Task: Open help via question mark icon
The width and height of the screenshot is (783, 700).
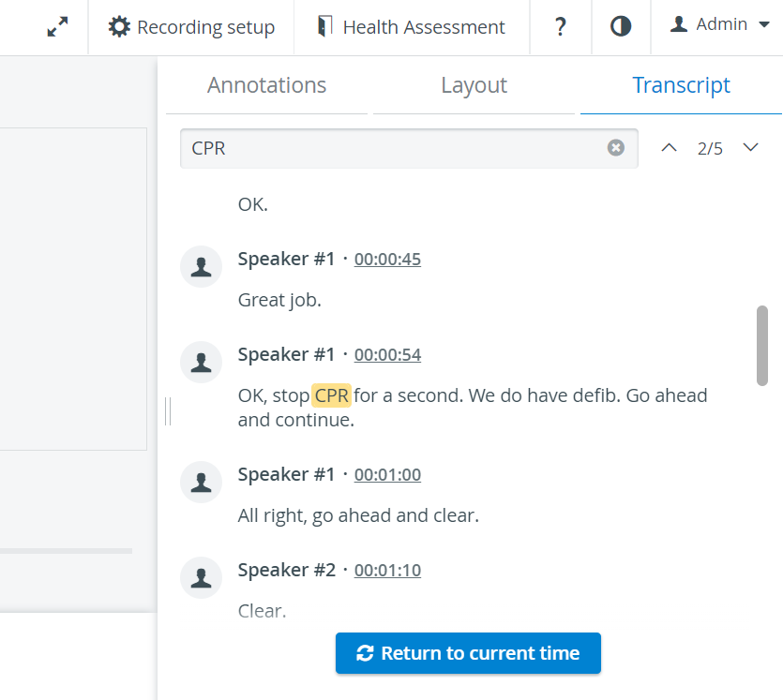Action: click(561, 27)
